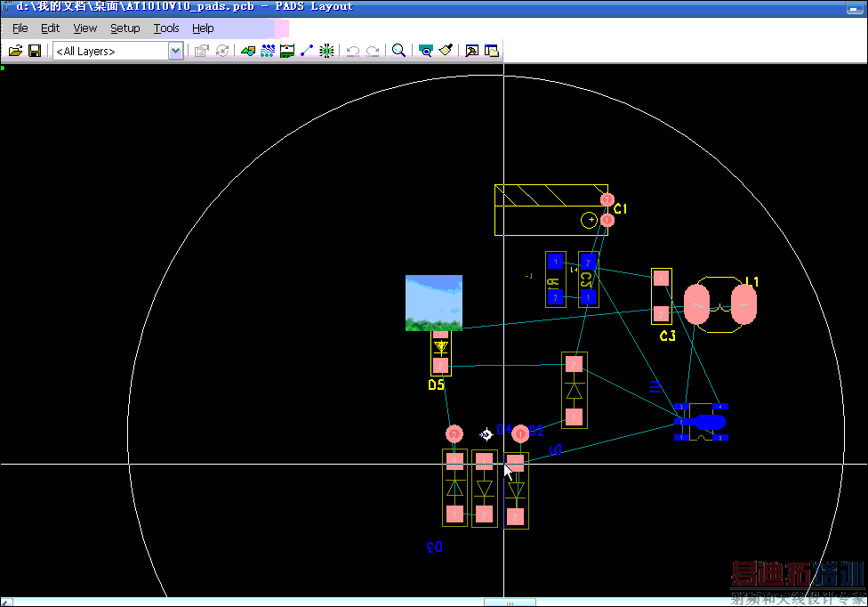The height and width of the screenshot is (607, 868).
Task: Activate the Zoom magnifier tool
Action: tap(398, 51)
